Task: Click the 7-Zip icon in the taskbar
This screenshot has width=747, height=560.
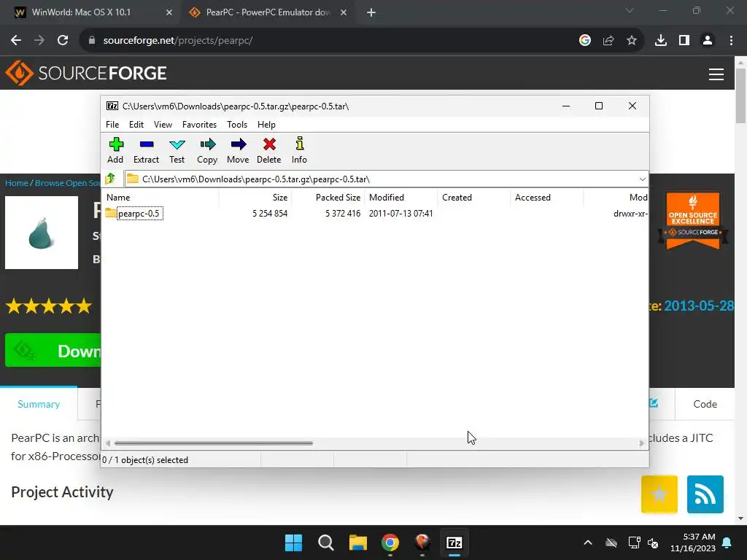Action: (454, 542)
